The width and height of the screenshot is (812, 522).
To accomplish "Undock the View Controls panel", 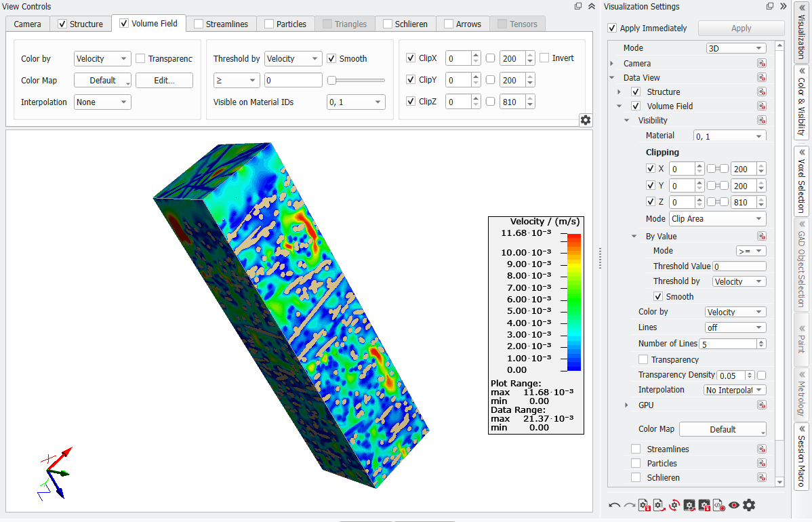I will 578,6.
